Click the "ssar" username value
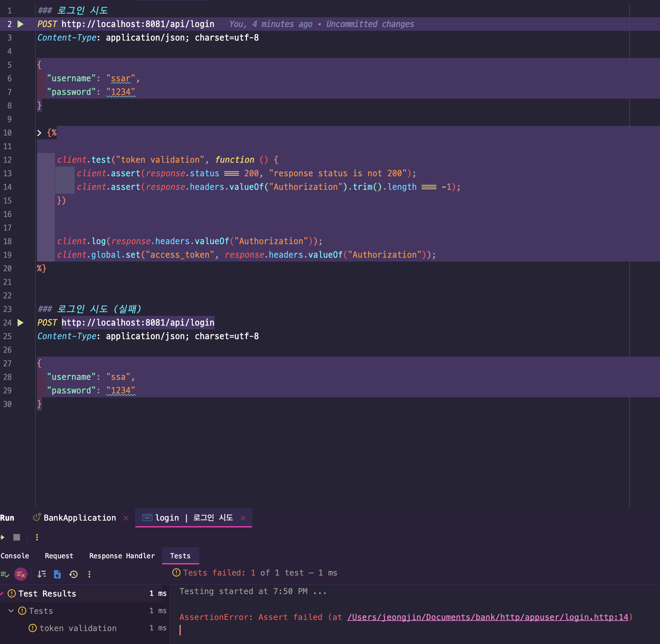 tap(120, 78)
